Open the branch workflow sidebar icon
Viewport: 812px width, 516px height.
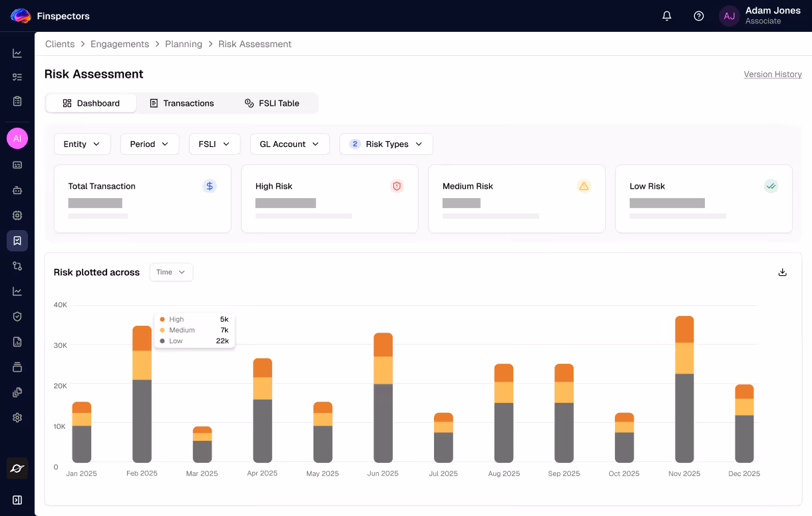pyautogui.click(x=17, y=266)
